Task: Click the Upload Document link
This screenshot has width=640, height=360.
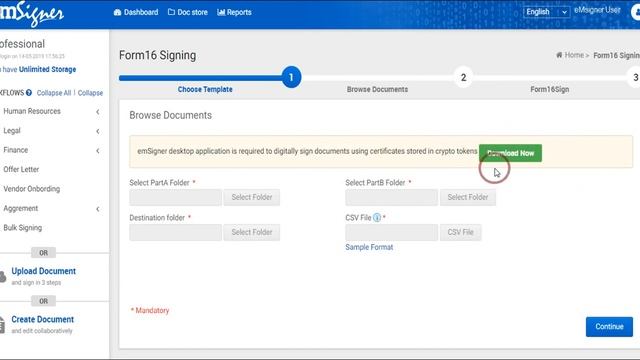Action: tap(44, 271)
